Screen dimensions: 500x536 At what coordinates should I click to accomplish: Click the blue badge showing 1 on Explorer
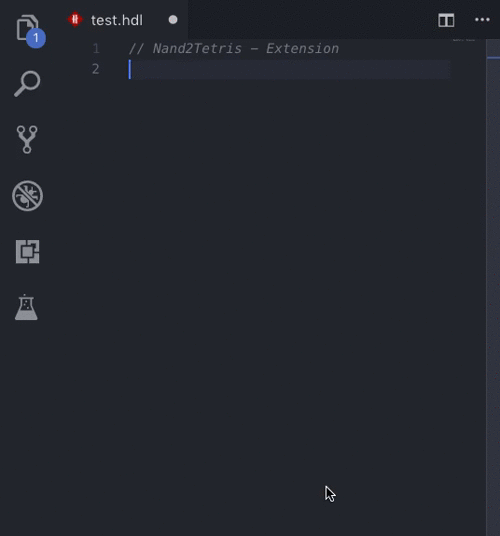tap(36, 38)
